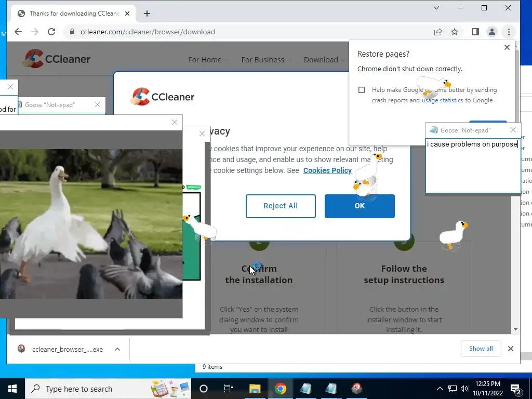Check the send crash reports checkbox
The height and width of the screenshot is (399, 532).
[x=362, y=90]
